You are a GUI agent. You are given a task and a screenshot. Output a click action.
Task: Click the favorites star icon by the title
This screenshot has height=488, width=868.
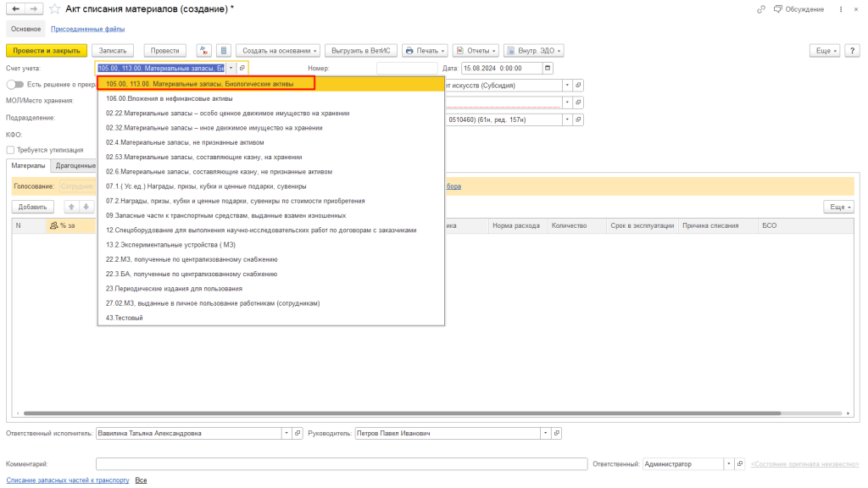[55, 8]
